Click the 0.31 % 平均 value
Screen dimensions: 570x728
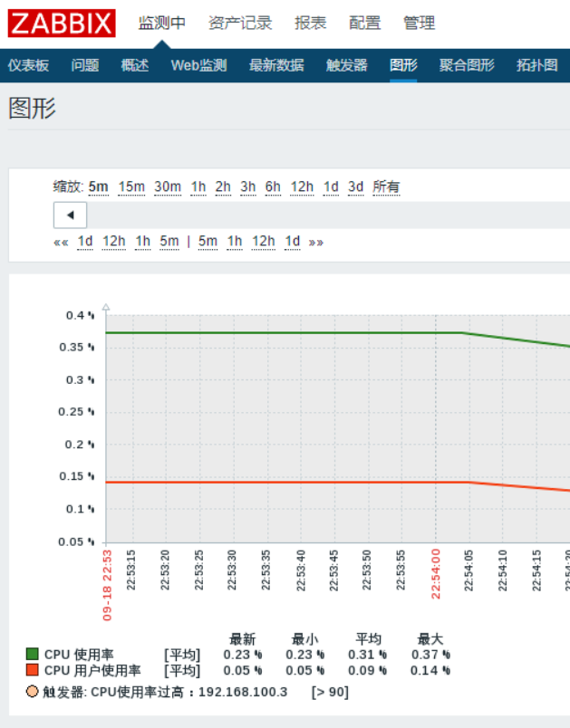click(367, 655)
